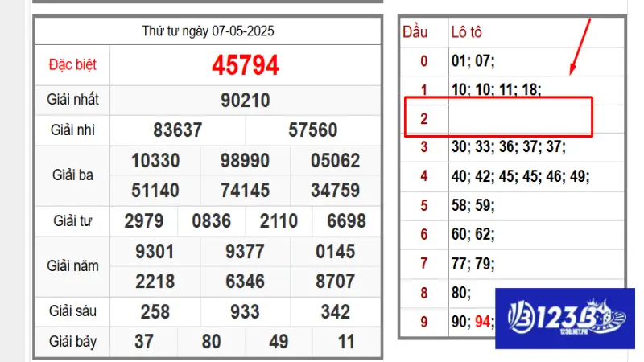This screenshot has width=644, height=362.
Task: Select fifth prize number 0145
Action: tap(335, 252)
